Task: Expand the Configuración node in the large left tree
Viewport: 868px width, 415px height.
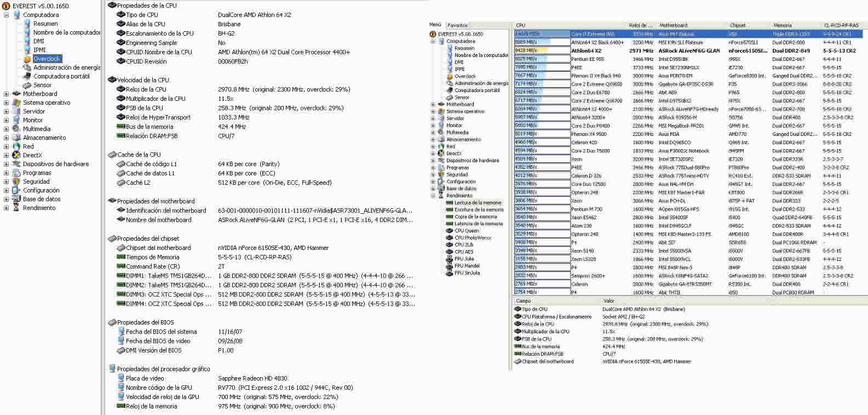Action: [x=6, y=190]
